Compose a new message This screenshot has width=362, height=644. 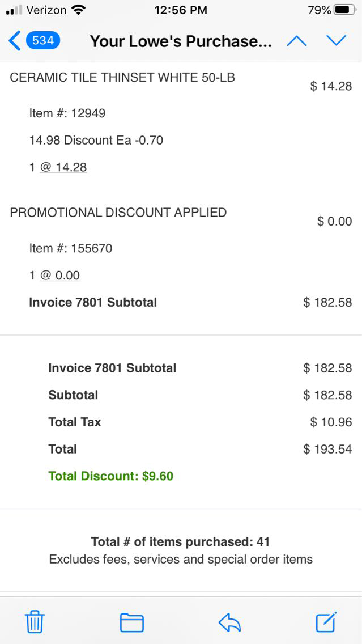point(326,622)
